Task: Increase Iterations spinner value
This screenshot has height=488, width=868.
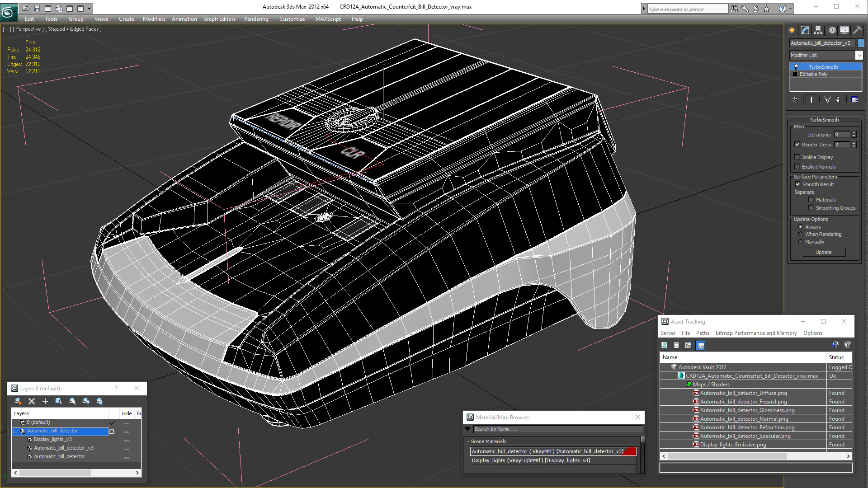Action: [x=854, y=133]
